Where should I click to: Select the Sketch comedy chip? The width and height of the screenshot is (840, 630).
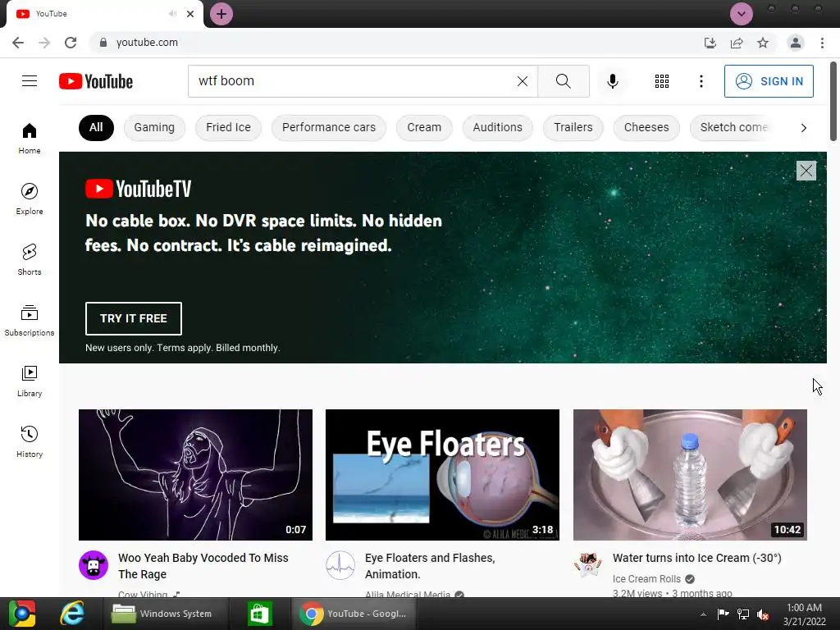point(733,127)
